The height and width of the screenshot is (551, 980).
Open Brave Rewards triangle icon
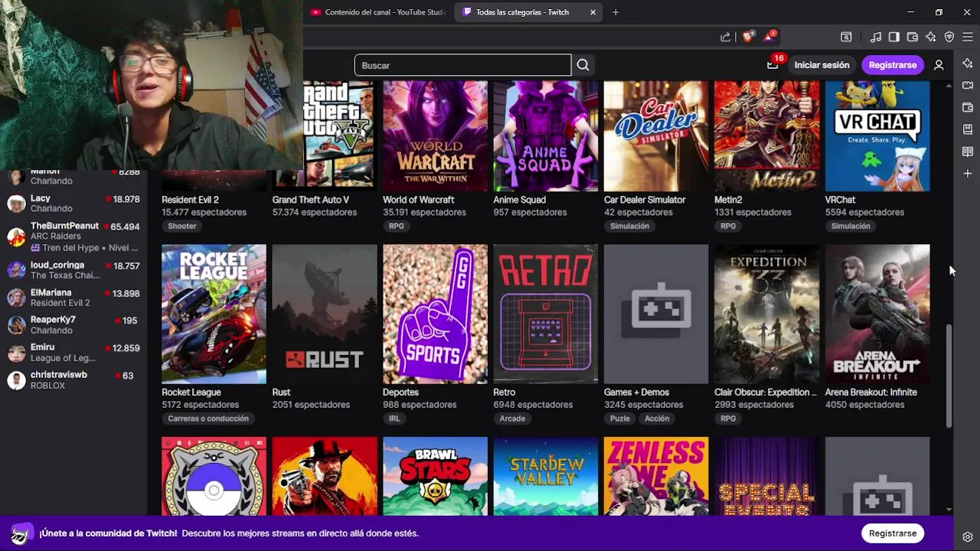[x=769, y=37]
